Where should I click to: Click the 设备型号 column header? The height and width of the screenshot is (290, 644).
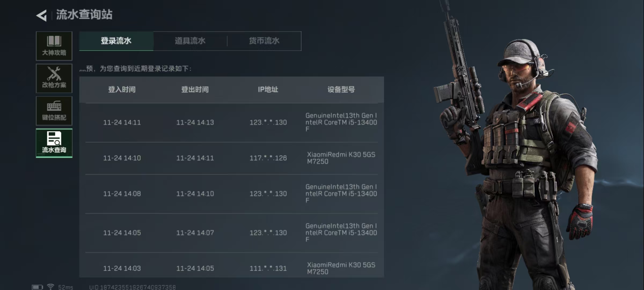[341, 89]
